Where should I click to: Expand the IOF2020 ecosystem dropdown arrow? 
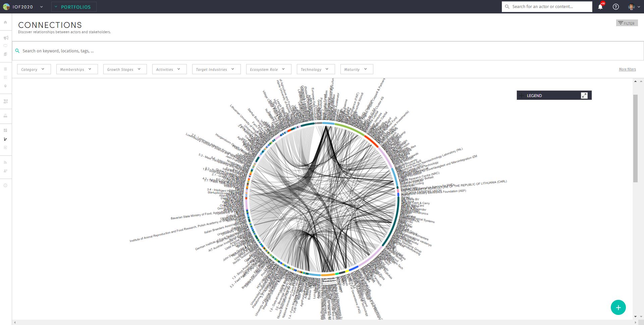click(x=42, y=7)
